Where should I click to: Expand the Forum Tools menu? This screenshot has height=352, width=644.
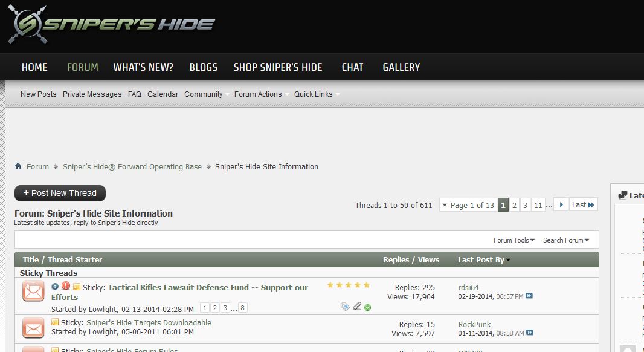514,240
